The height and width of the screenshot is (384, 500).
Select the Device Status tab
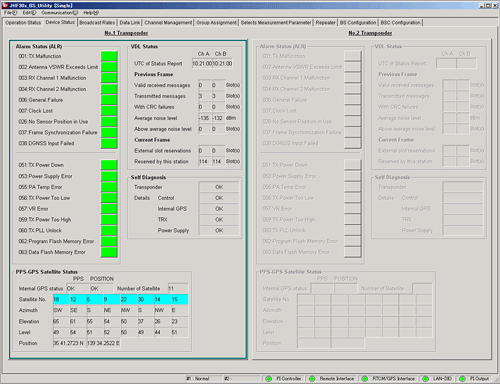pyautogui.click(x=60, y=22)
